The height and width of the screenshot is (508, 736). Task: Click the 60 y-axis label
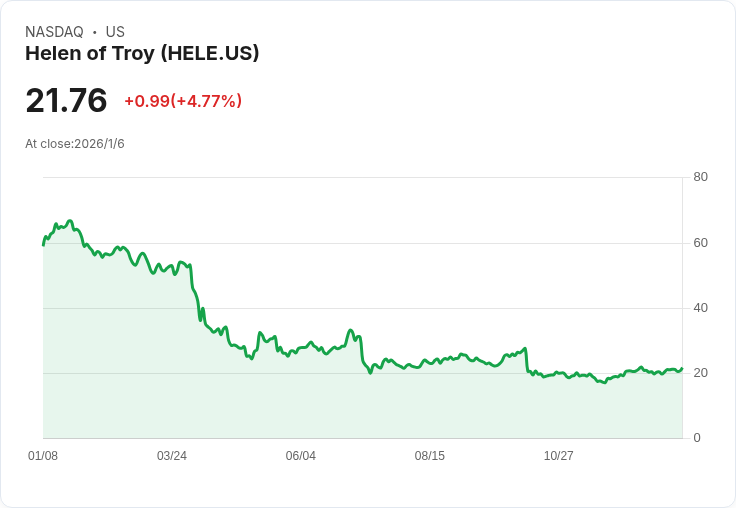coord(700,242)
